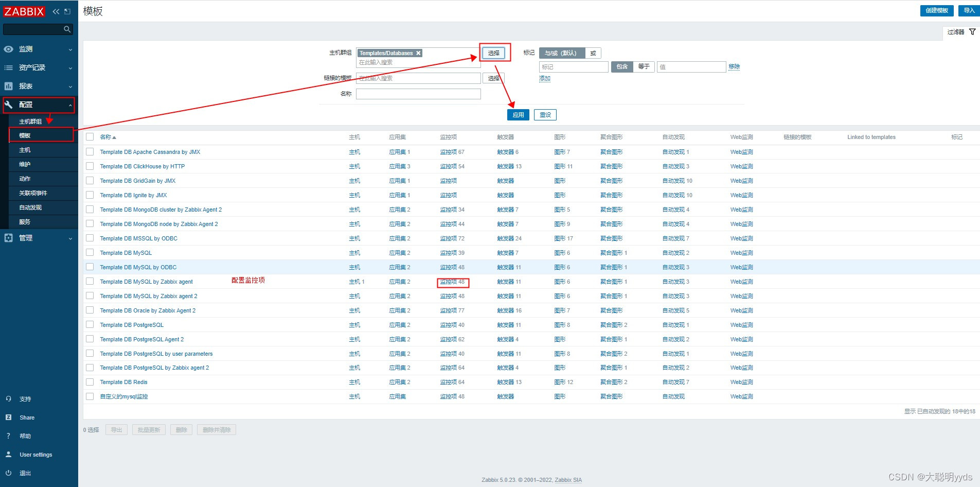The image size is (980, 487).
Task: Click the sidebar hide toggle icon
Action: pos(67,11)
